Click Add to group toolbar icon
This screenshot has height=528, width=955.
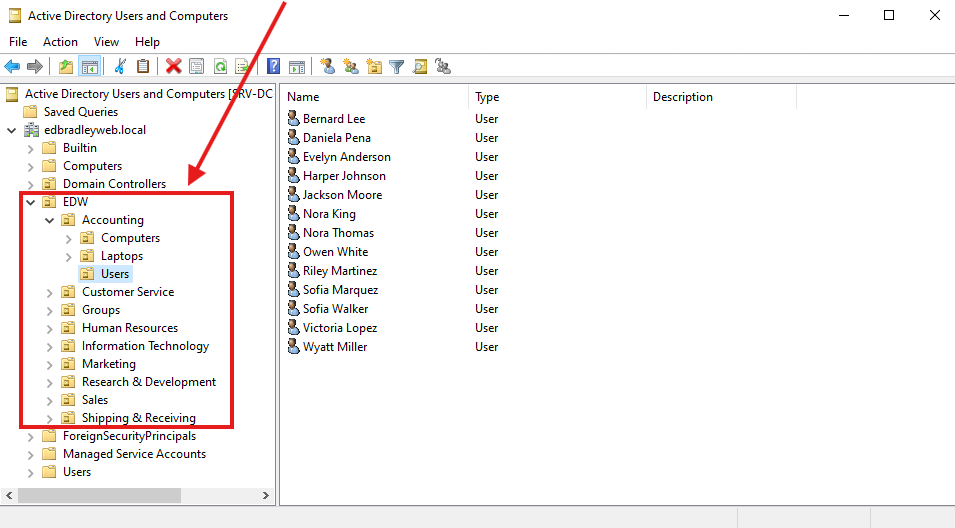click(443, 66)
